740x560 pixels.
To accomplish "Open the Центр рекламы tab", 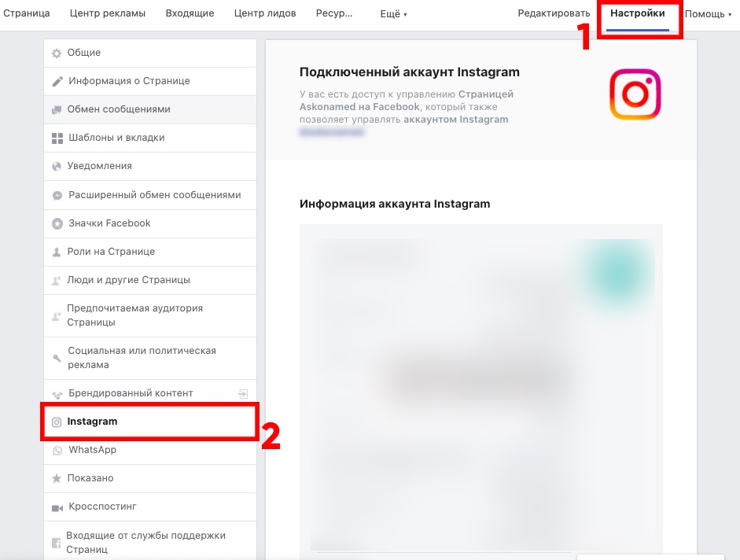I will (x=108, y=13).
